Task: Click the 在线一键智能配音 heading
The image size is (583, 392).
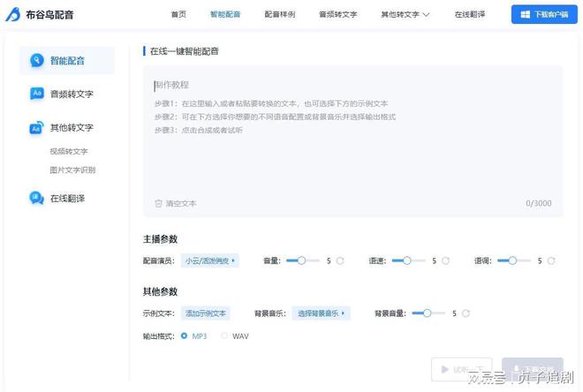Action: point(184,51)
